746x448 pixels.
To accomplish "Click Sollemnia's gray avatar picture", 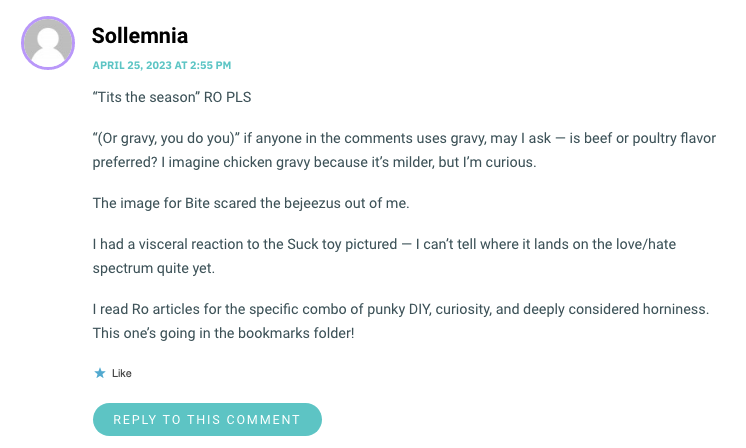I will [48, 43].
